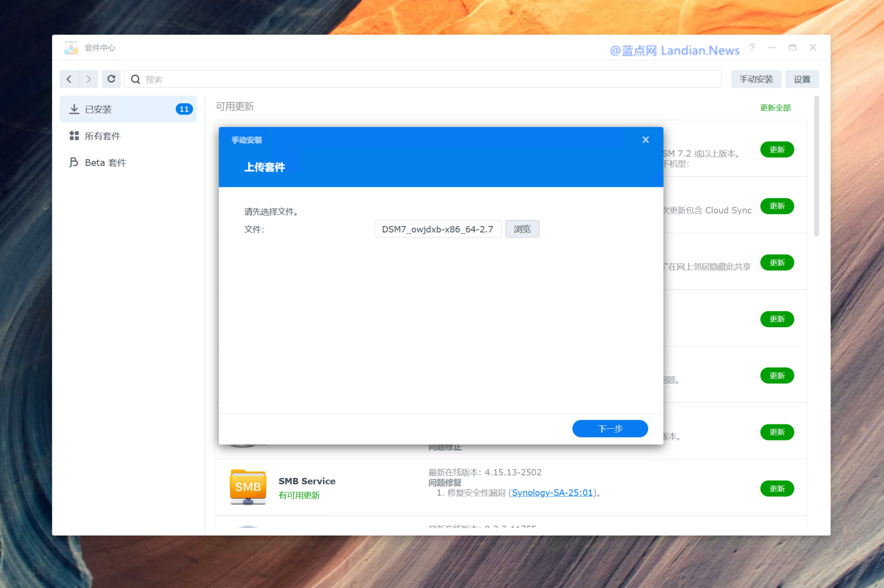Click the Package Center logo icon
The image size is (884, 588).
pos(71,48)
